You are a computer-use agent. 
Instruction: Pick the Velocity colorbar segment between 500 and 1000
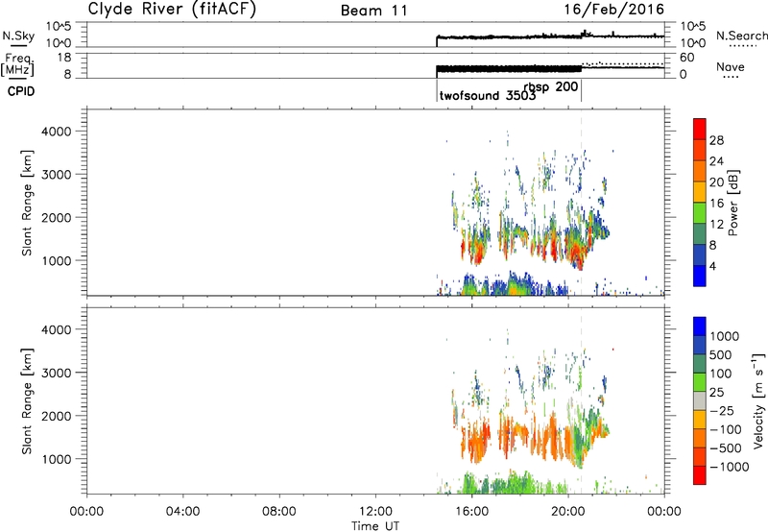[700, 345]
